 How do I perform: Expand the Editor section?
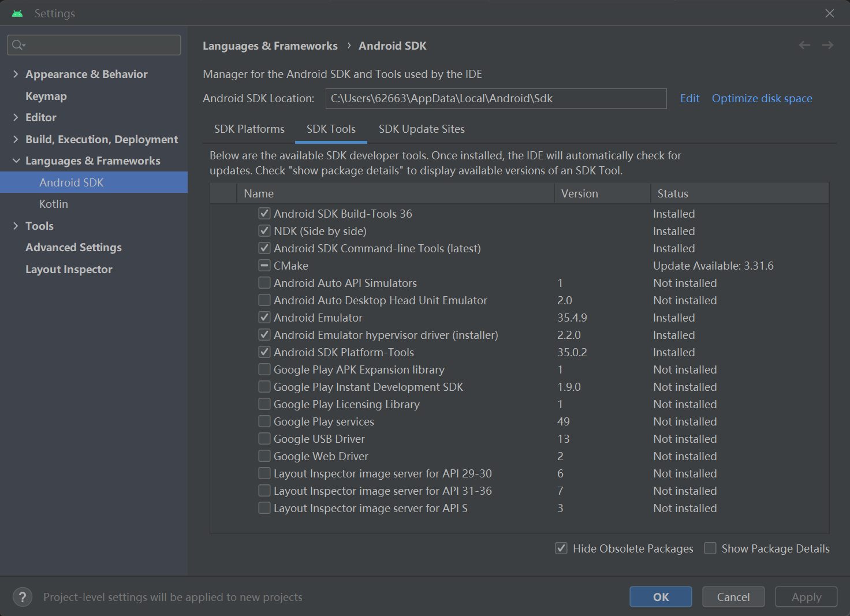16,117
